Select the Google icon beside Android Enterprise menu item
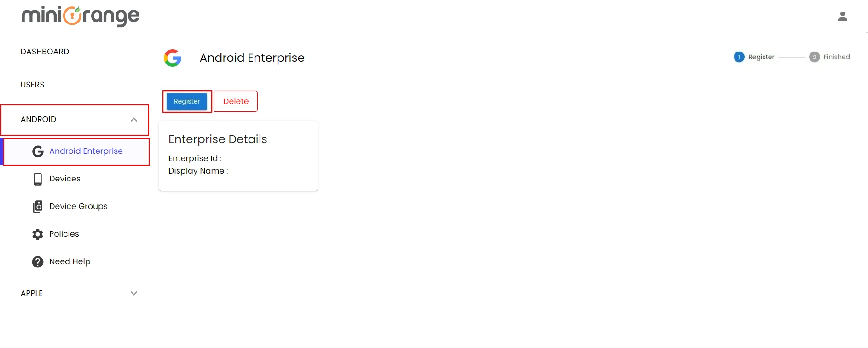This screenshot has height=348, width=868. coord(37,151)
